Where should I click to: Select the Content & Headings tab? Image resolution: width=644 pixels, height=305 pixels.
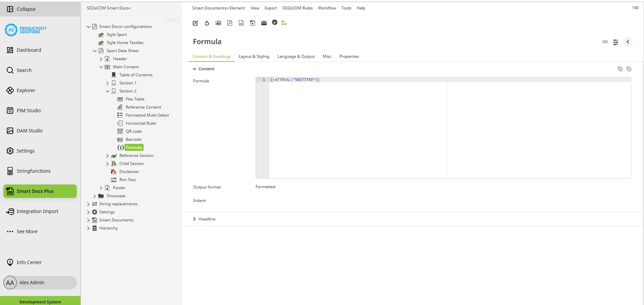[x=212, y=56]
